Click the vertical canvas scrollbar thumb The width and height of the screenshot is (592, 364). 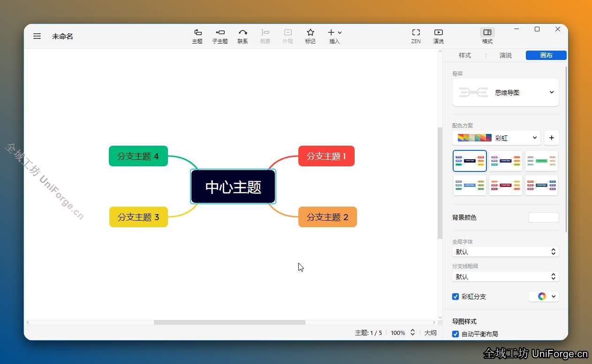(x=440, y=183)
